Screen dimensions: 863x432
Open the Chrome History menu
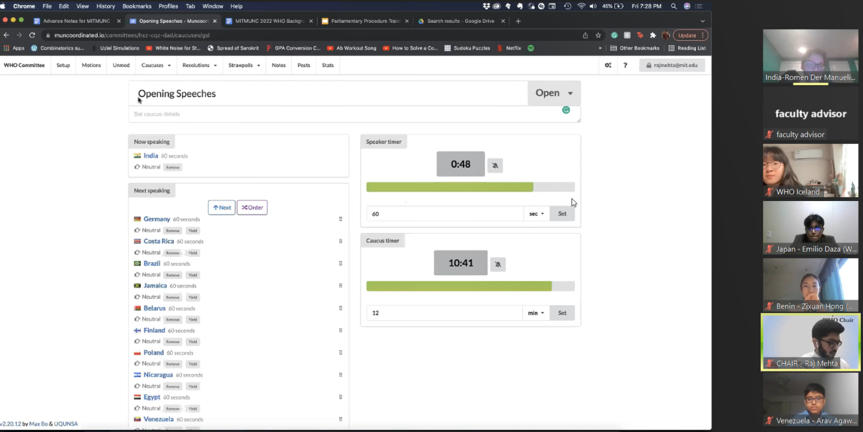105,6
